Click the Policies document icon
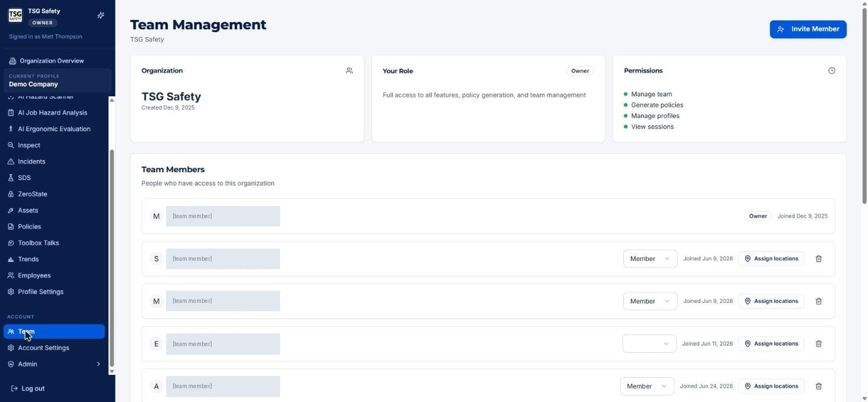 (x=11, y=227)
